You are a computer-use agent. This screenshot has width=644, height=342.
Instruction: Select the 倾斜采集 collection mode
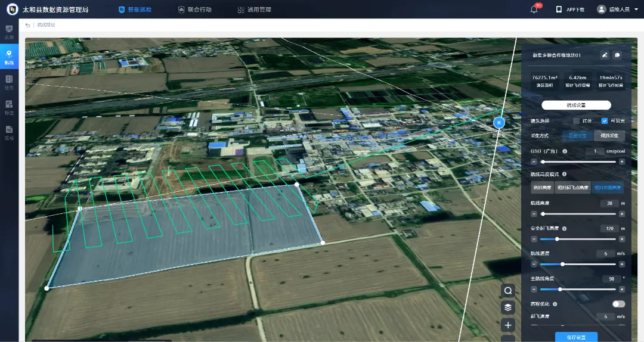click(x=609, y=136)
